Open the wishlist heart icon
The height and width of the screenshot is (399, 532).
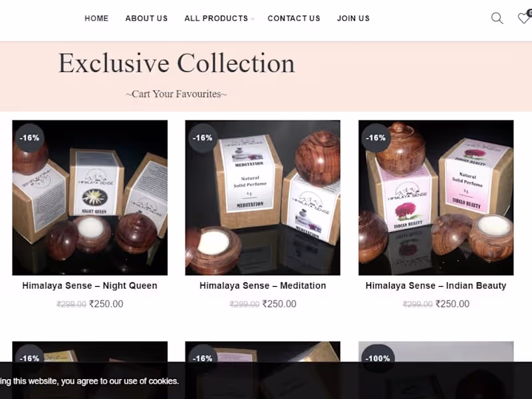(524, 18)
